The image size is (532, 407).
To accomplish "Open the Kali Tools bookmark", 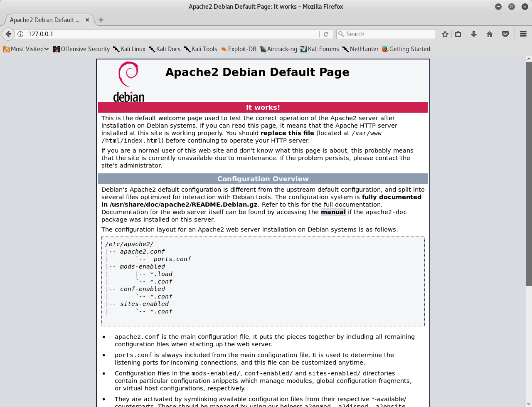I will (201, 49).
